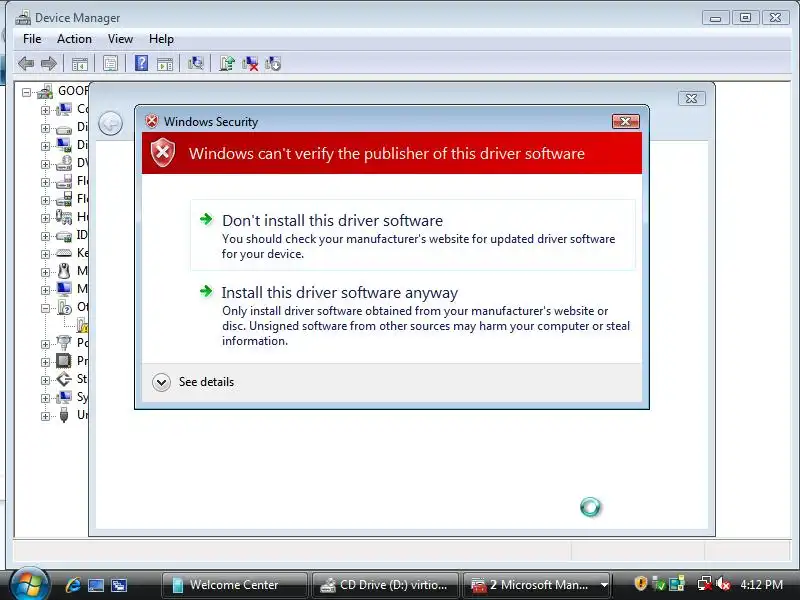Open the Help menu
800x600 pixels.
[161, 39]
